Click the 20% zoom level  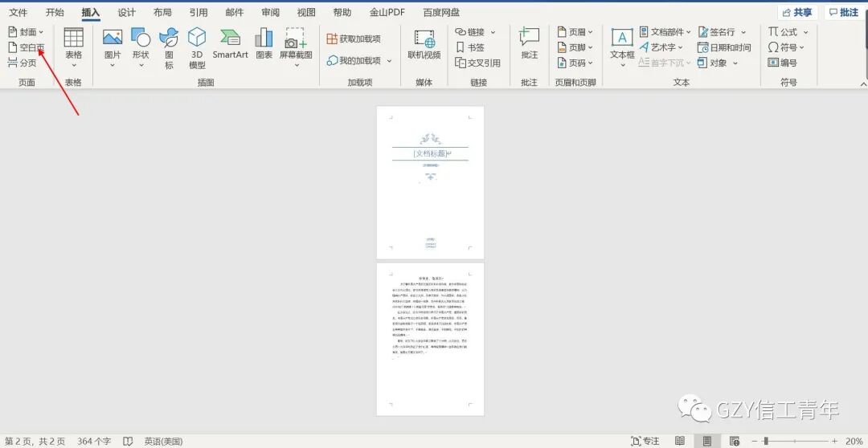click(x=855, y=441)
